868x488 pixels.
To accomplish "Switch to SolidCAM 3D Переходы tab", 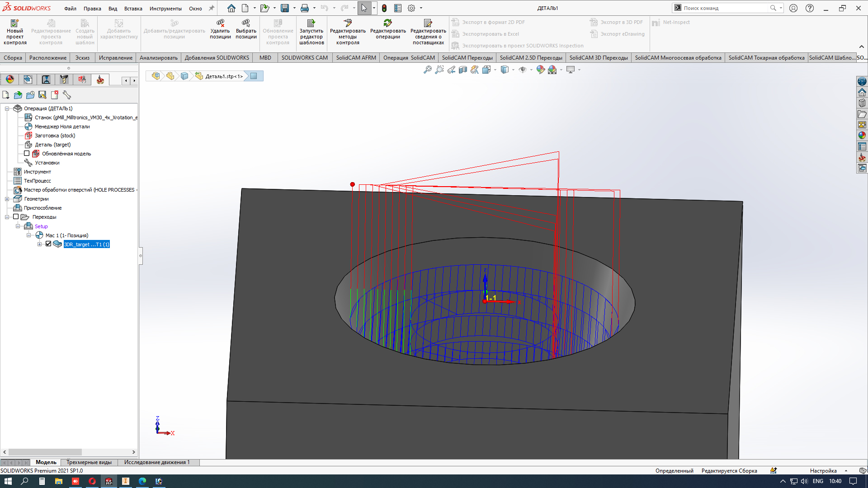I will tap(598, 58).
